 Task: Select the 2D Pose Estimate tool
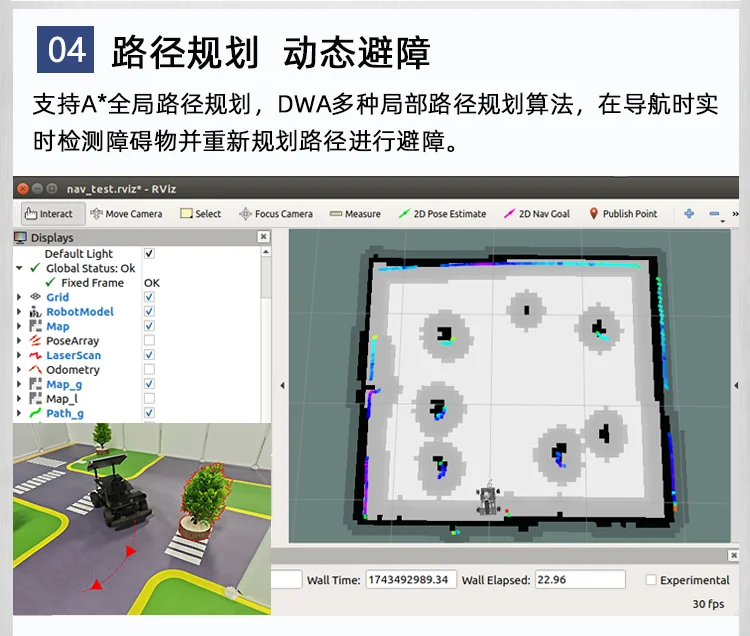pyautogui.click(x=442, y=214)
